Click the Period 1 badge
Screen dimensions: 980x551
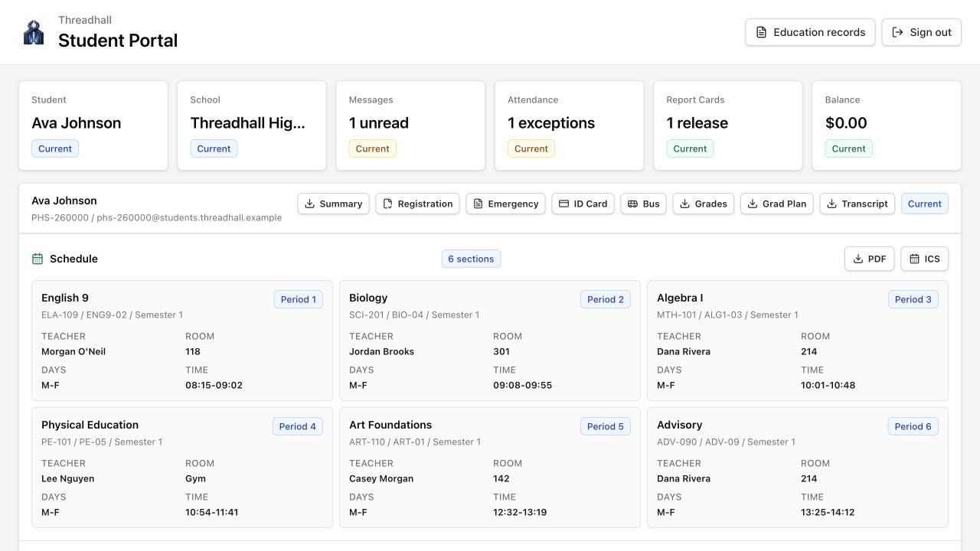click(x=299, y=299)
